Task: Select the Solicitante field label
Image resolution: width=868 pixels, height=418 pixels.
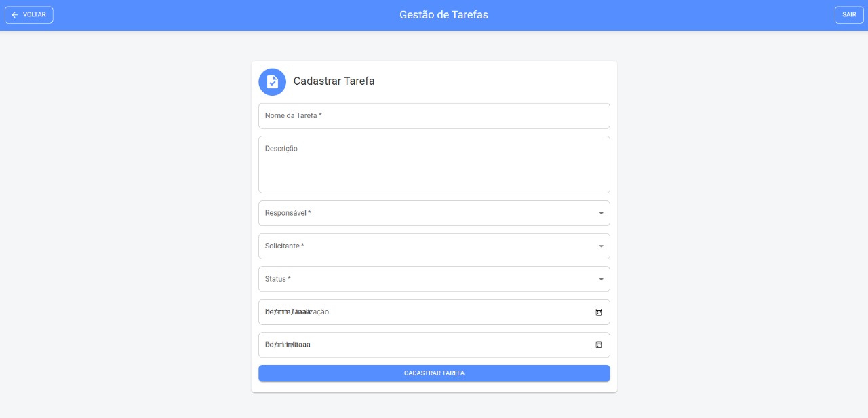Action: coord(284,246)
